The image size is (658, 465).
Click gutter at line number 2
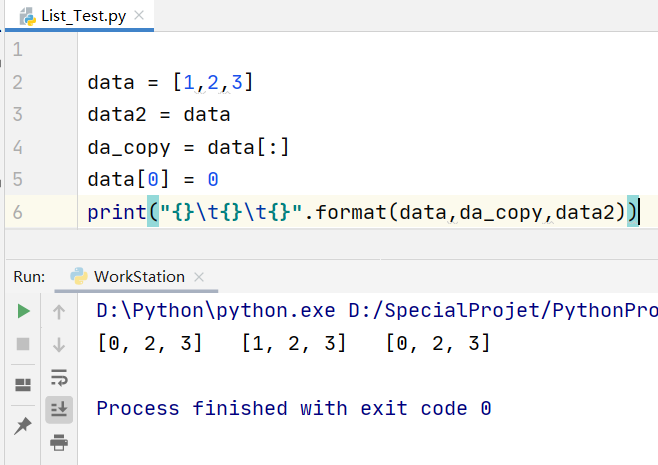(x=18, y=82)
